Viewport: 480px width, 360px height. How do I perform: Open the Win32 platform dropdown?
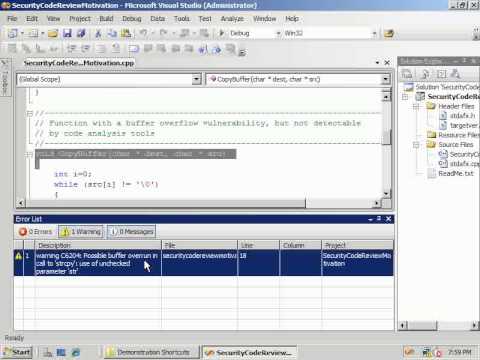(x=374, y=33)
